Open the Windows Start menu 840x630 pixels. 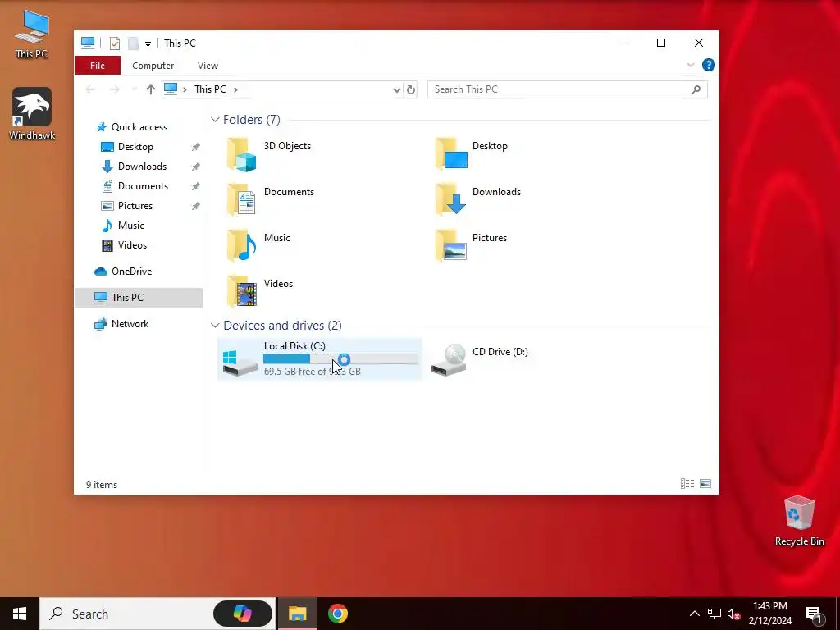[x=20, y=614]
